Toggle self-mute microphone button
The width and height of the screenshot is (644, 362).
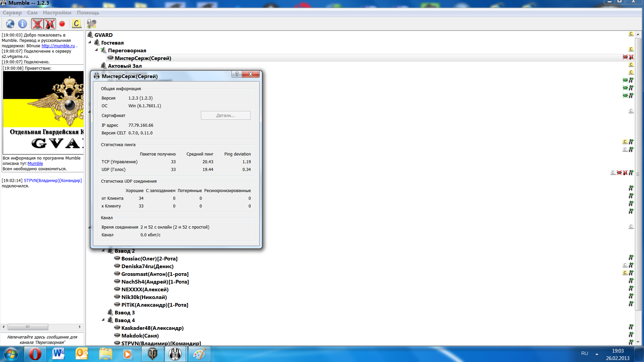point(37,24)
